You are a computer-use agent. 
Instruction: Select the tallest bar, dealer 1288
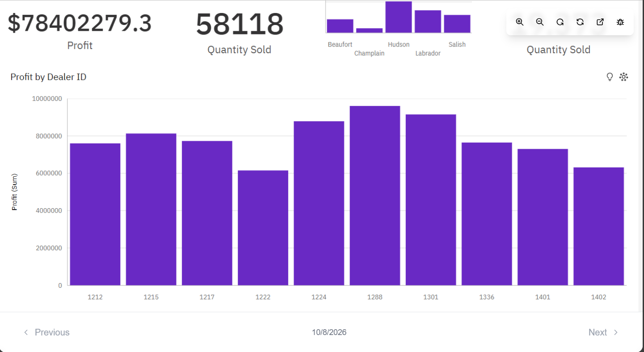[x=375, y=196]
